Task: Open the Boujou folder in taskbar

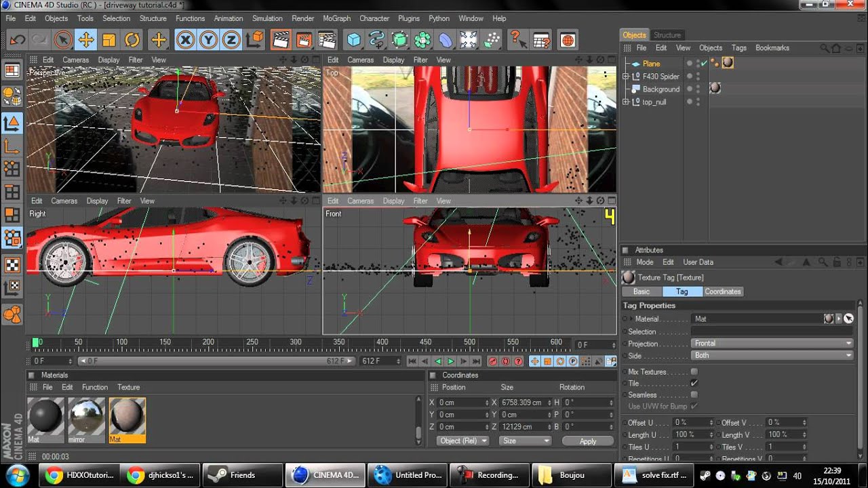Action: 571,475
